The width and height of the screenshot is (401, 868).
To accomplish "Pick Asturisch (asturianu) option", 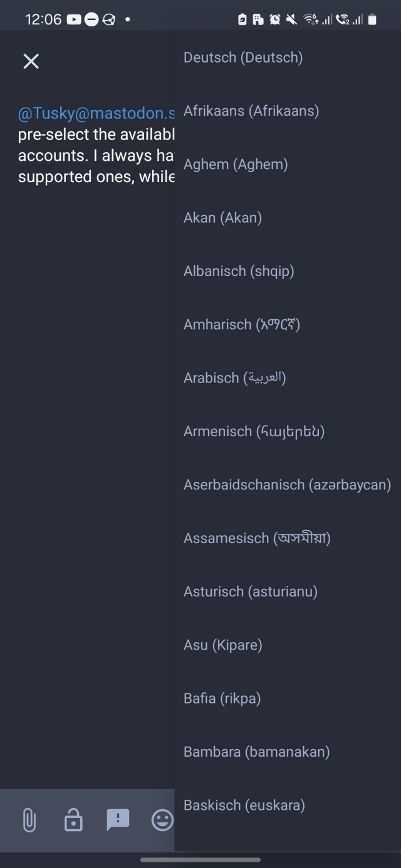I will pyautogui.click(x=251, y=591).
